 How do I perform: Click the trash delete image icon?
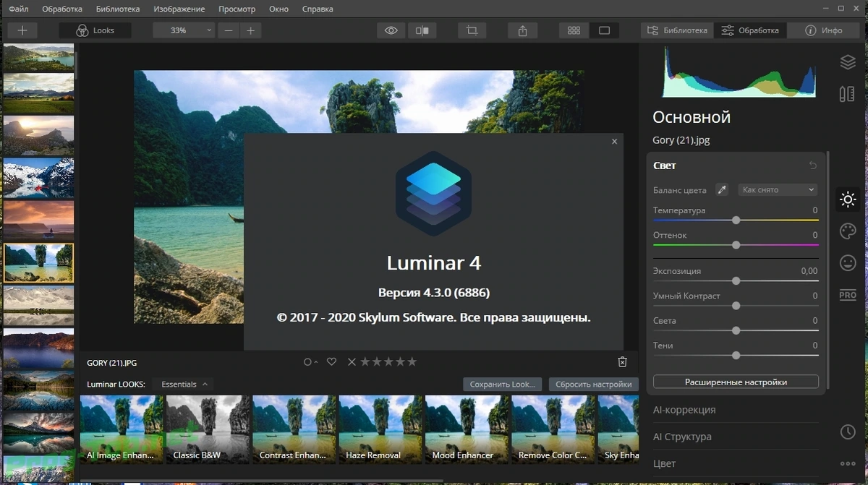622,361
